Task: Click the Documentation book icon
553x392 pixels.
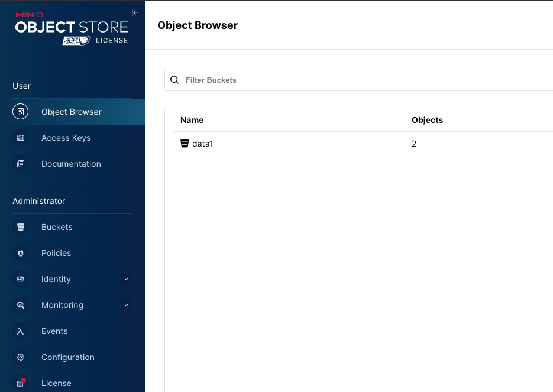Action: click(x=20, y=164)
